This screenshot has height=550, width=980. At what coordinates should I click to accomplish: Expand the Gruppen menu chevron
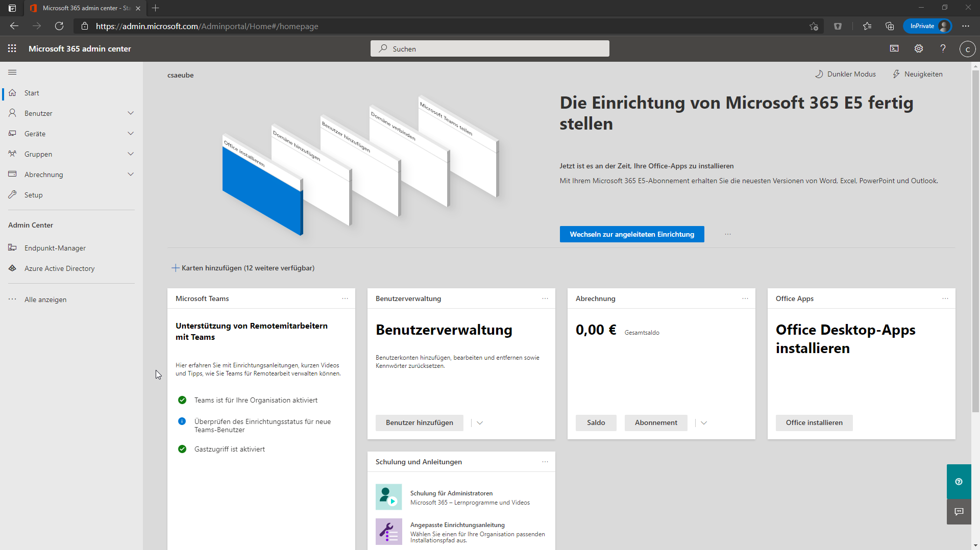tap(131, 154)
